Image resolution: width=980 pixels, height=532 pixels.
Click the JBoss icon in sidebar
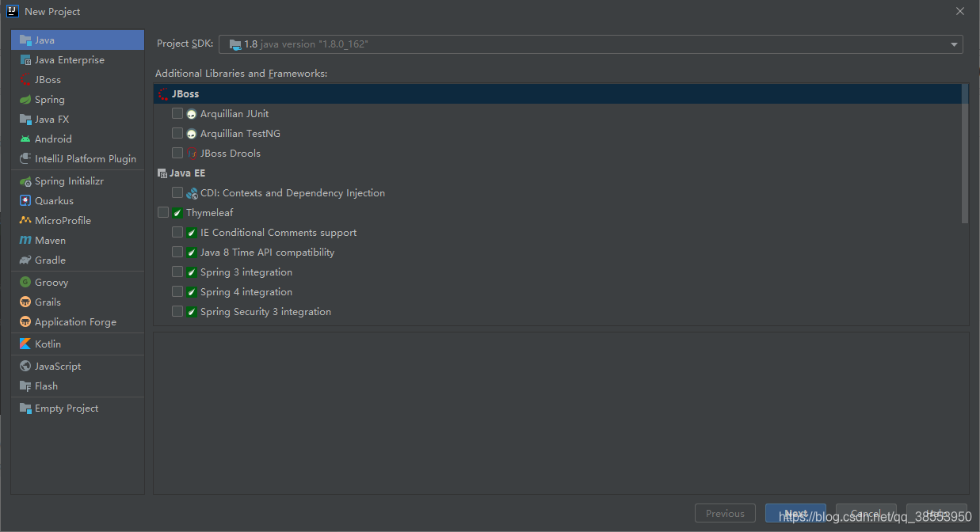pos(25,80)
